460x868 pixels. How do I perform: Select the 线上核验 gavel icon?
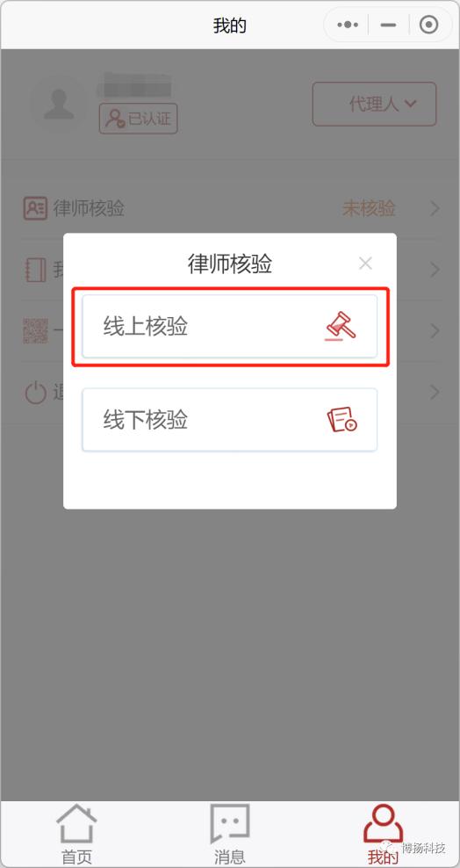click(341, 326)
